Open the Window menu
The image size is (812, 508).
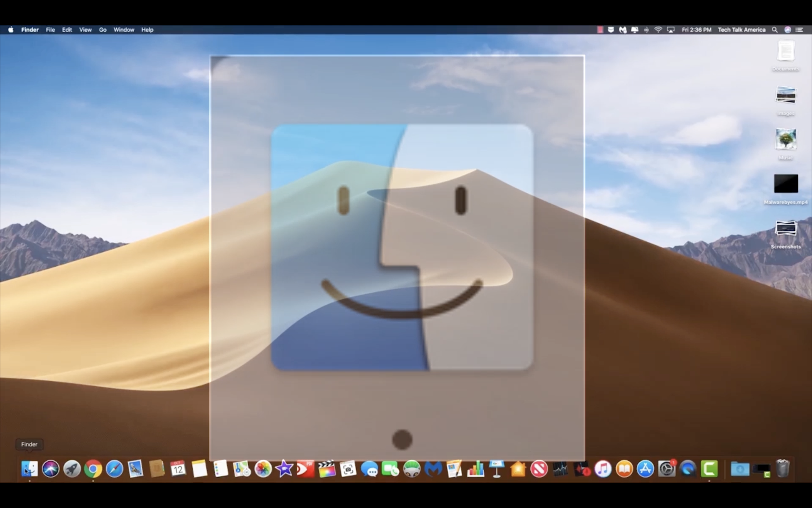pos(124,30)
